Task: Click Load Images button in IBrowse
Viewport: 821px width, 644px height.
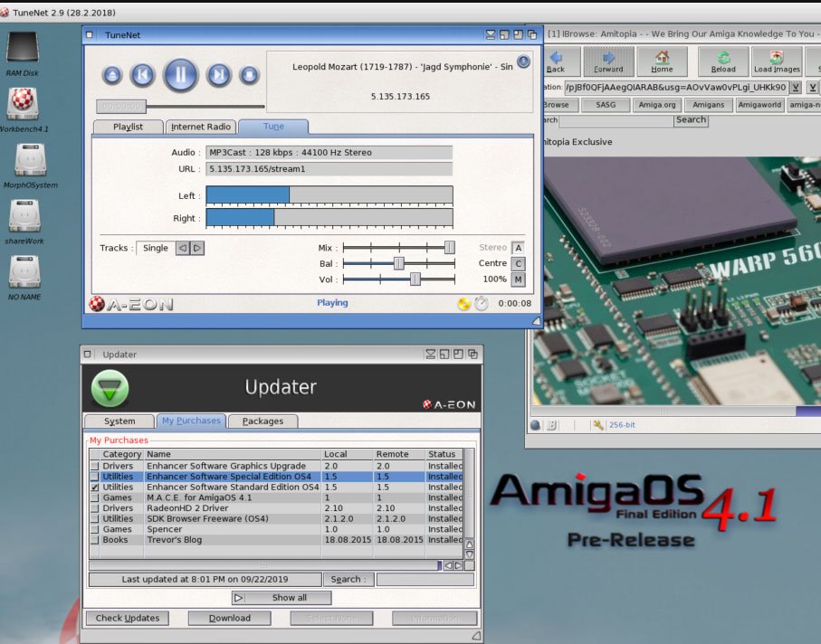Action: click(777, 62)
